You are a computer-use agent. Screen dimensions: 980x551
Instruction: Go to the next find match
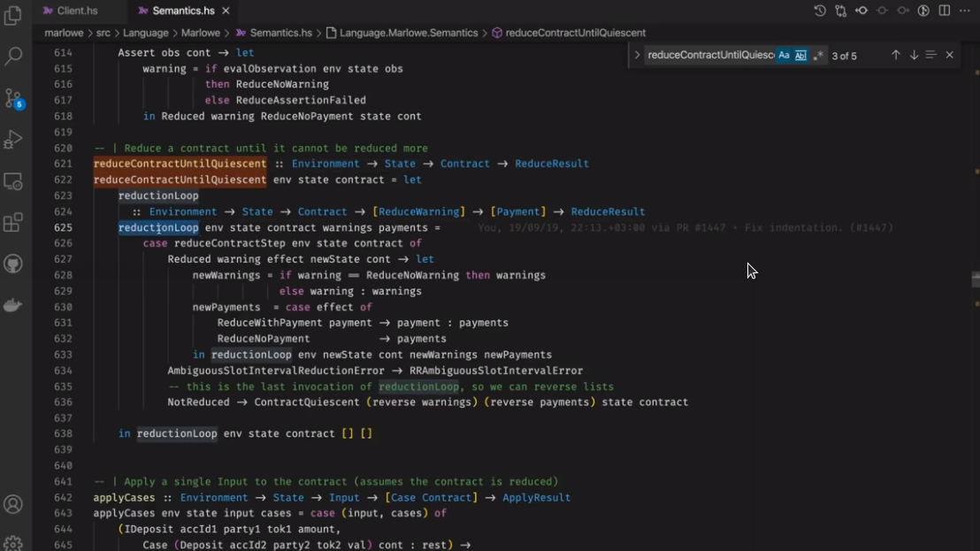click(x=914, y=55)
